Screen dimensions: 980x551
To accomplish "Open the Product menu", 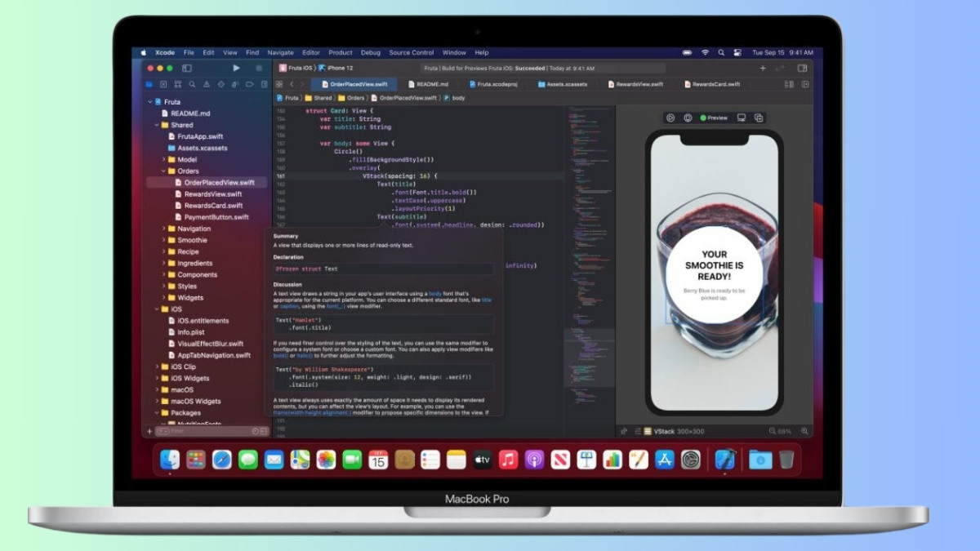I will [x=341, y=52].
